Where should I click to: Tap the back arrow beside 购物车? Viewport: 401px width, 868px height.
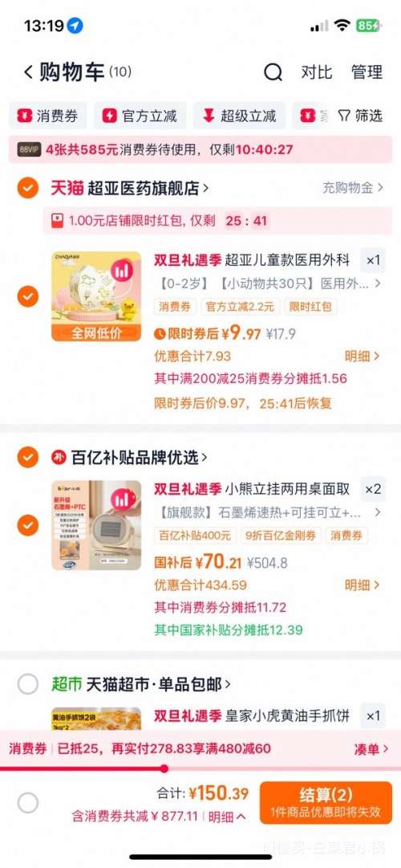27,72
